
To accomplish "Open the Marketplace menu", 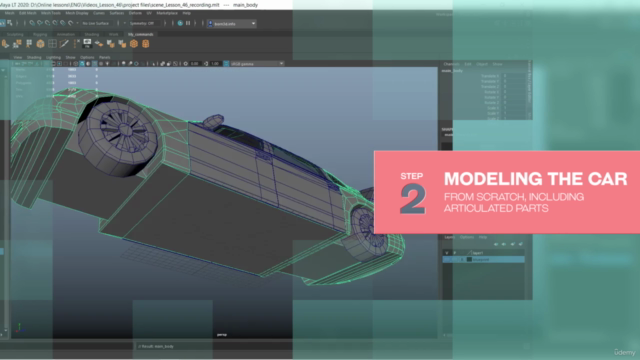I will point(167,13).
